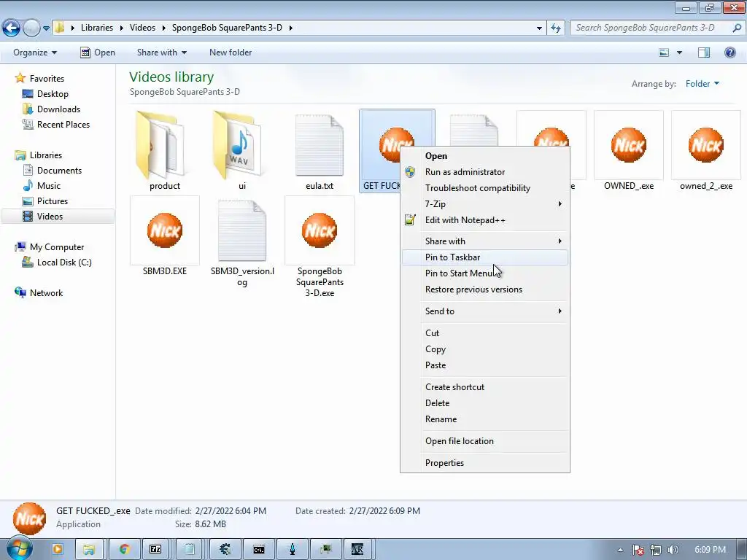Show hidden tray icons arrow
The image size is (747, 560).
pyautogui.click(x=620, y=550)
